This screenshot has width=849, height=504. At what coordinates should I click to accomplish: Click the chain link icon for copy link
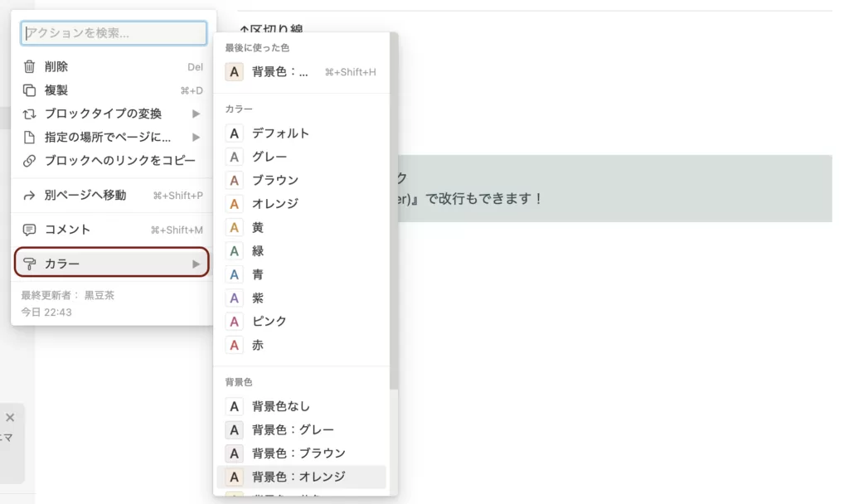29,161
